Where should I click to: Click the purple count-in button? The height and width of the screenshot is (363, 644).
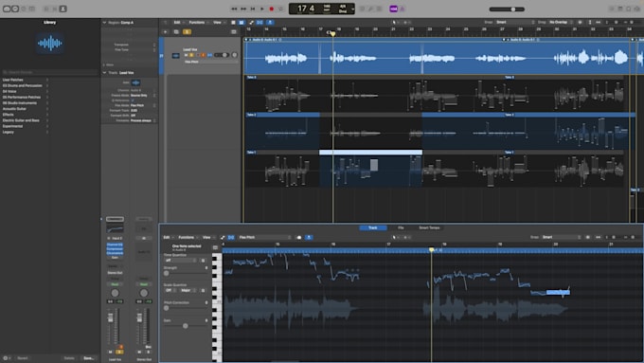(x=393, y=9)
